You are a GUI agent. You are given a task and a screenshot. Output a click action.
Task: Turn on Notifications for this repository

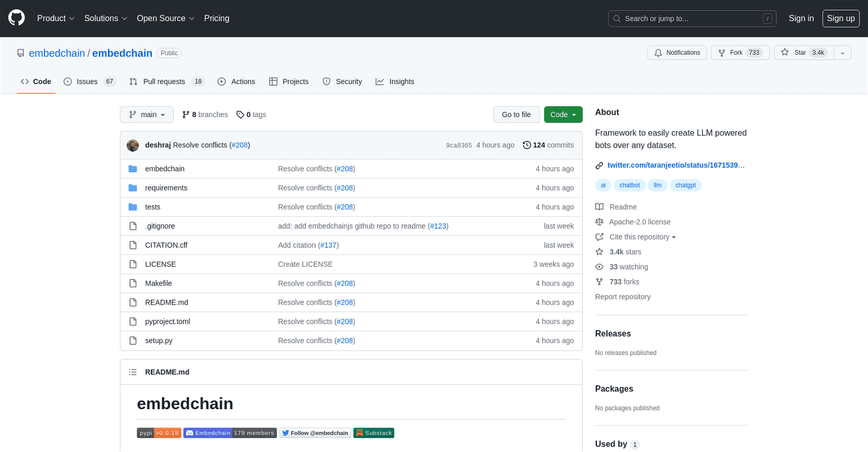click(x=676, y=53)
